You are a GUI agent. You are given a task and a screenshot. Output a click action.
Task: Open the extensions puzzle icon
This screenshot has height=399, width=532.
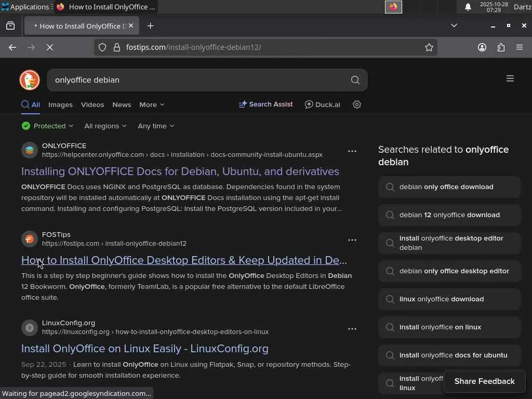pos(501,47)
